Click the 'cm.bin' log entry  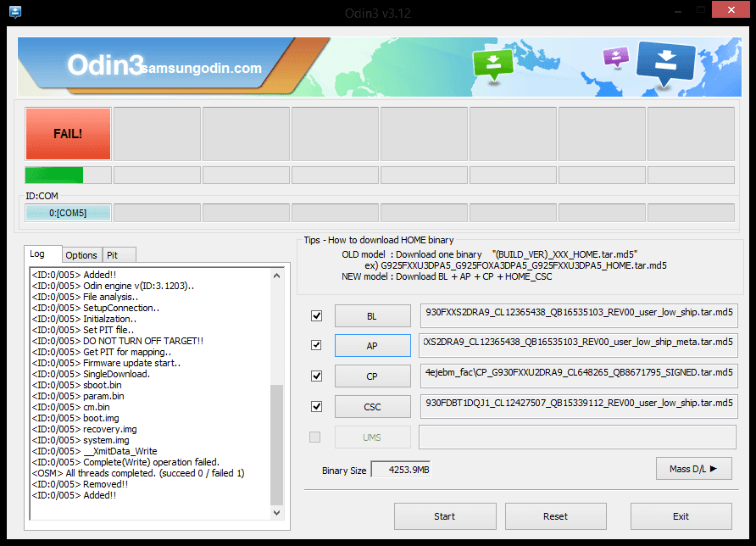coord(70,407)
